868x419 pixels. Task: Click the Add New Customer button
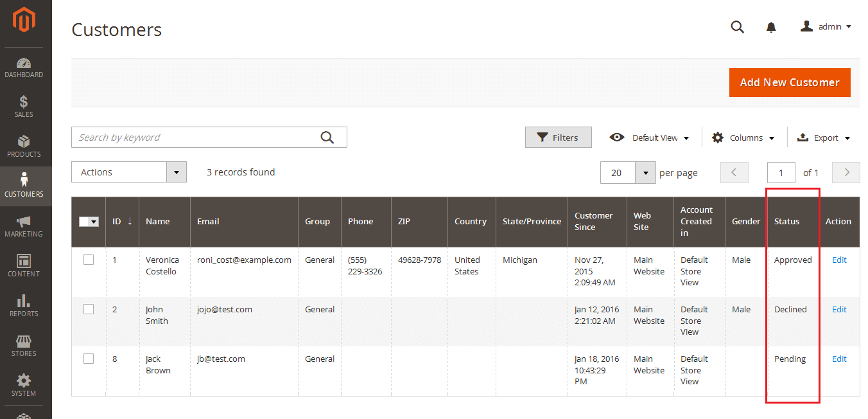pos(790,82)
